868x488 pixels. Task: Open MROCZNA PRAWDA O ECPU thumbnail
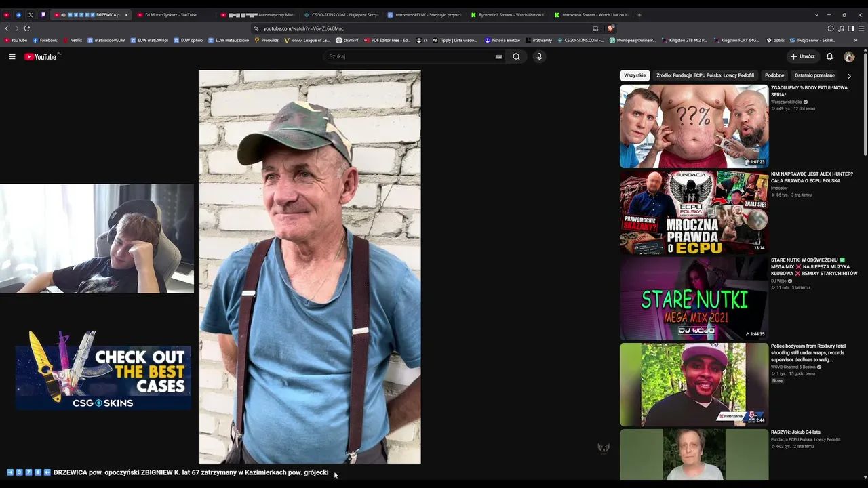pos(694,212)
